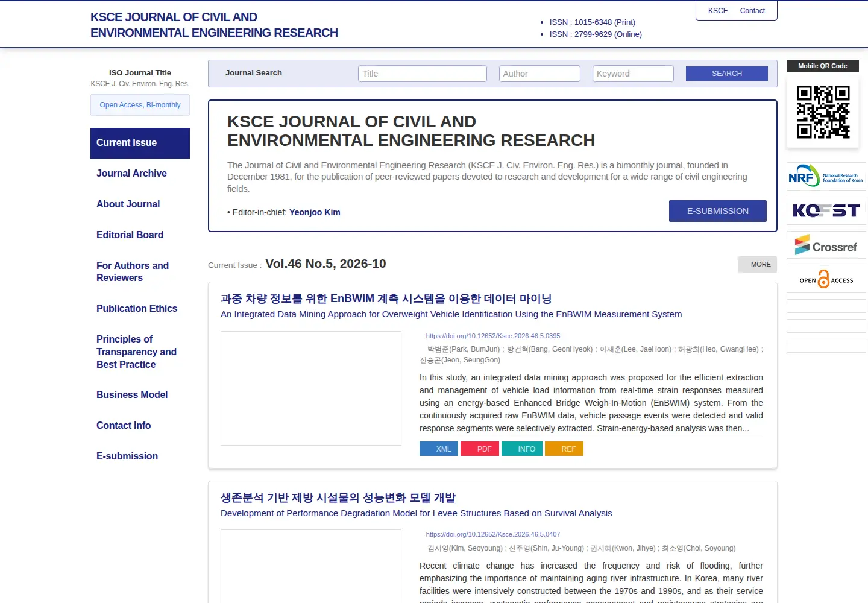Open the levee article thumbnail image
The width and height of the screenshot is (868, 603).
coord(311,566)
